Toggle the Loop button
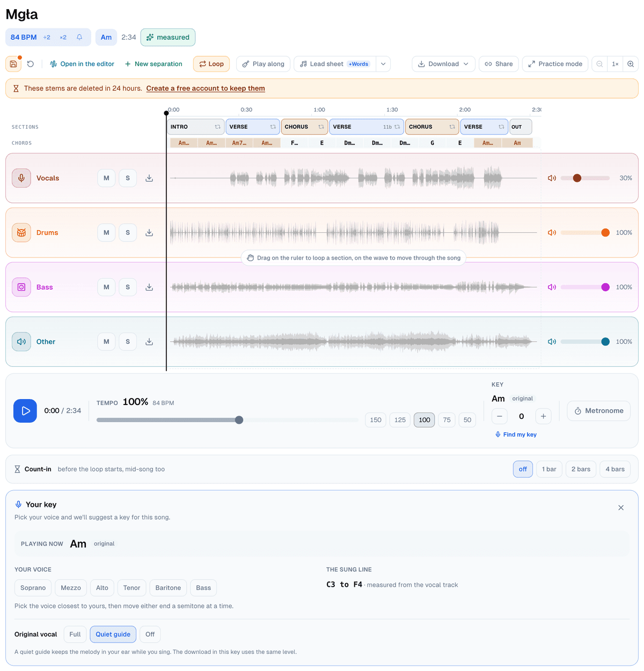644x671 pixels. 211,64
